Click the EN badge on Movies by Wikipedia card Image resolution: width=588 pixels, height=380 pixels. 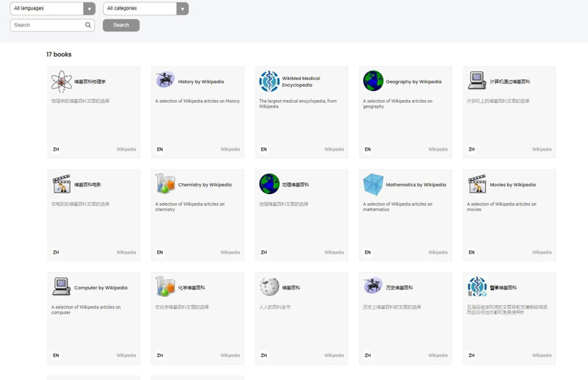471,252
